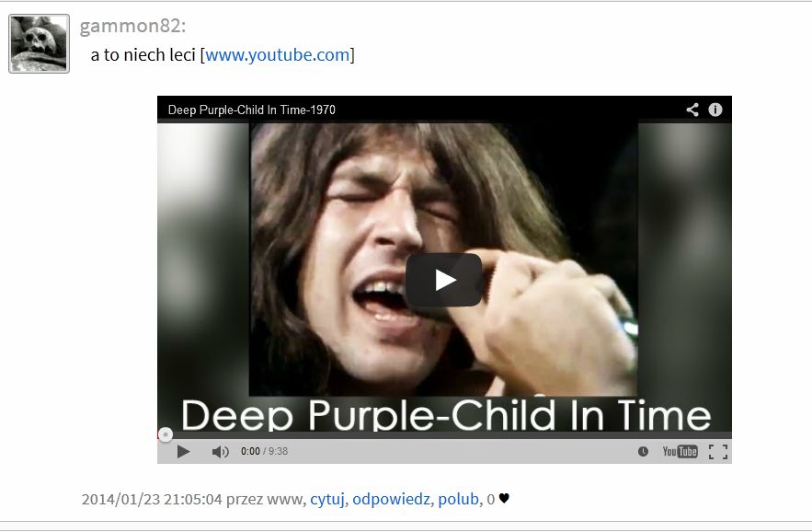Viewport: 812px width, 532px height.
Task: Open the video on YouTube via the logo
Action: pyautogui.click(x=680, y=452)
